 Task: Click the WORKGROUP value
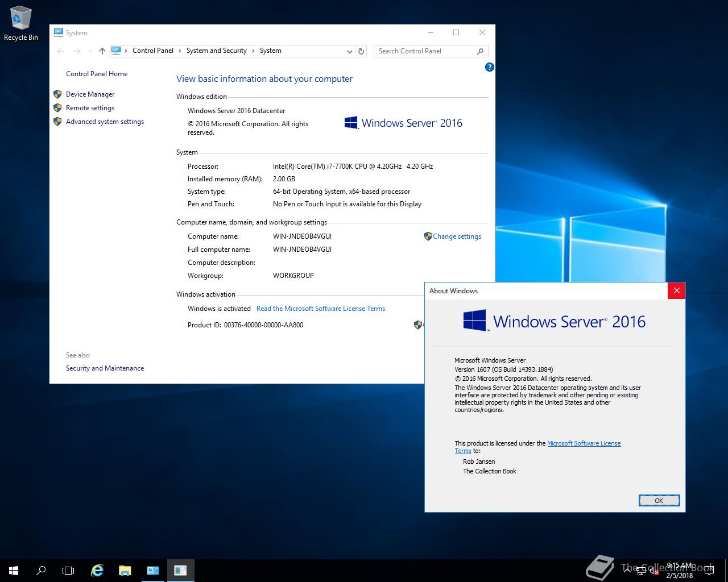coord(293,276)
